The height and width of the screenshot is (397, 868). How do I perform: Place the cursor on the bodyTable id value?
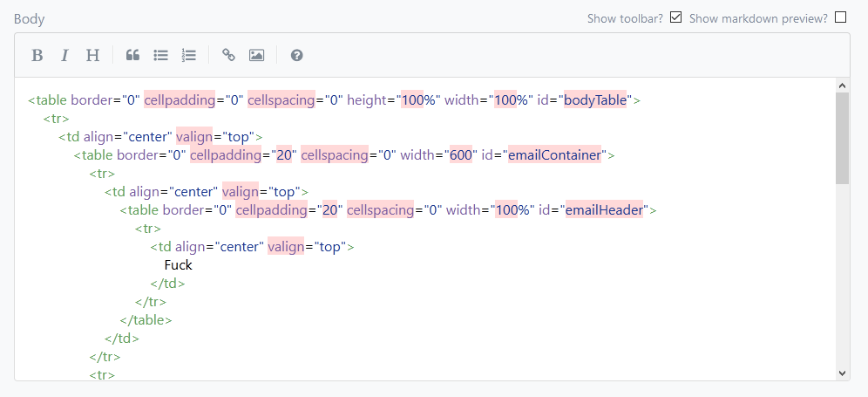click(595, 100)
